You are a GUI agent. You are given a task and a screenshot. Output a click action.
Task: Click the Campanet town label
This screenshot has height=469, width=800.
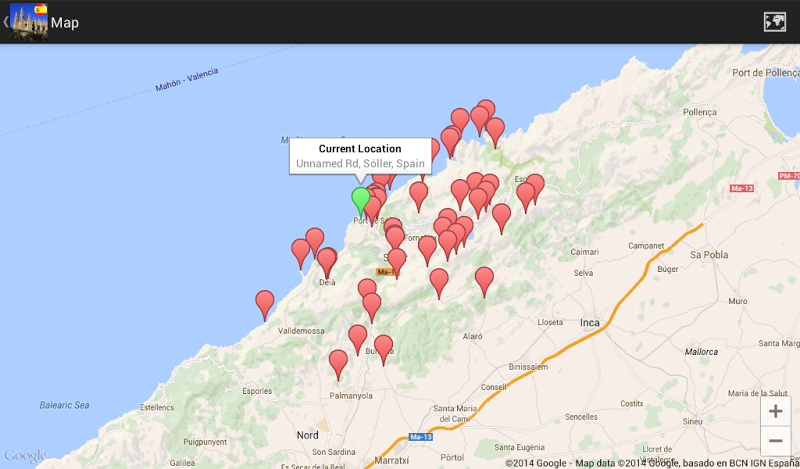tap(646, 246)
